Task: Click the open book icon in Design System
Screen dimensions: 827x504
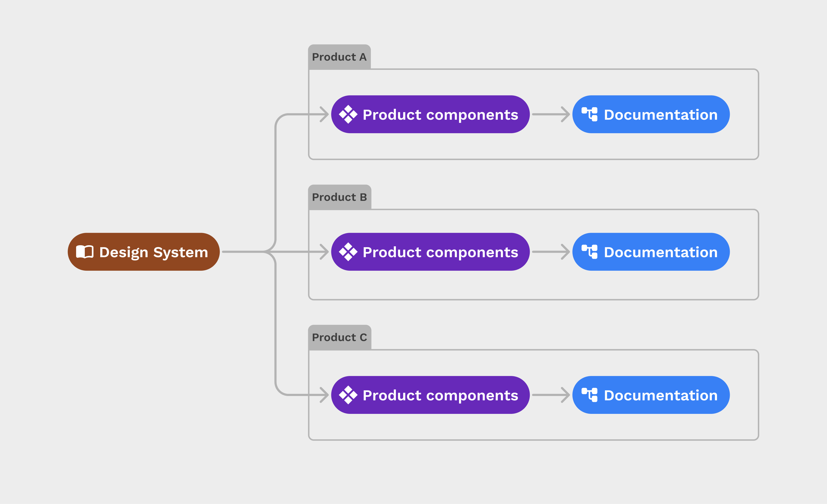Action: click(85, 252)
